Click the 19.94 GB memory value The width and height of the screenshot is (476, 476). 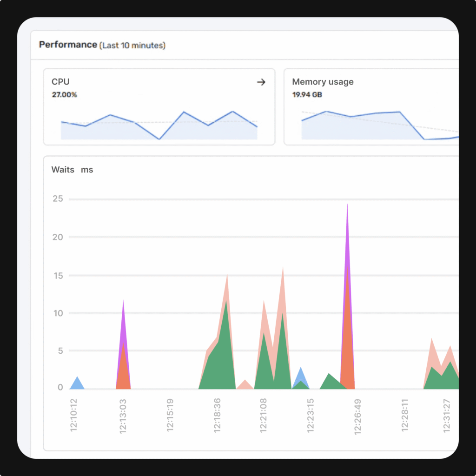[307, 95]
